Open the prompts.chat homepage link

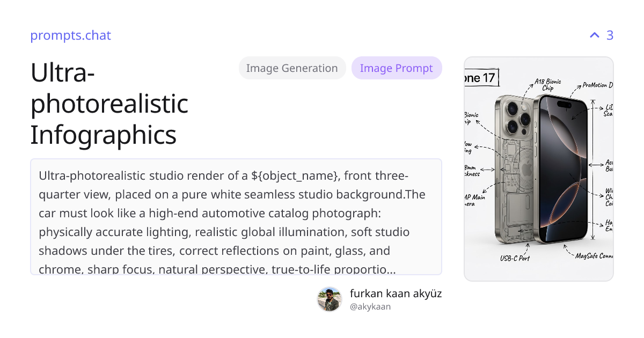(x=70, y=35)
